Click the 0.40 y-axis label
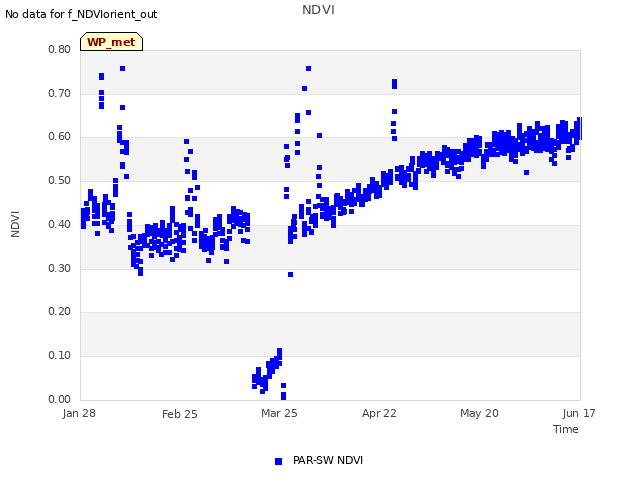Image resolution: width=640 pixels, height=480 pixels. (59, 224)
